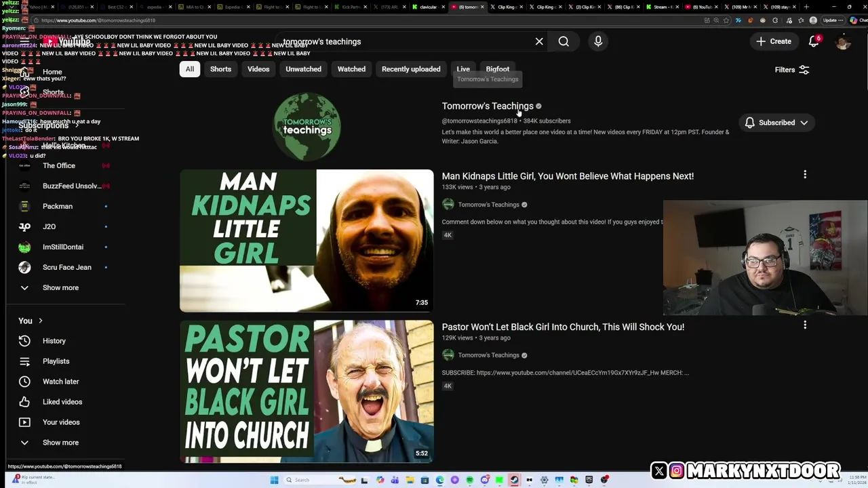Open a new browser tab with plus button
This screenshot has height=488, width=868.
(806, 7)
